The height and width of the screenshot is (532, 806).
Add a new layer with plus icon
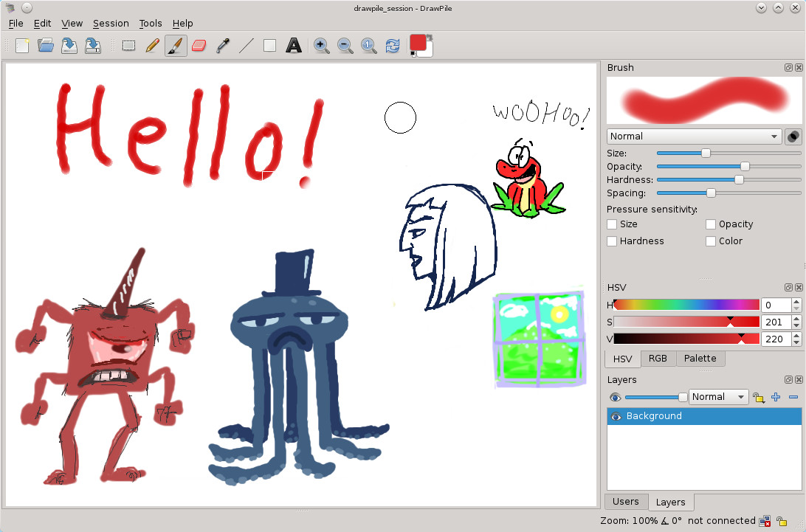click(776, 397)
